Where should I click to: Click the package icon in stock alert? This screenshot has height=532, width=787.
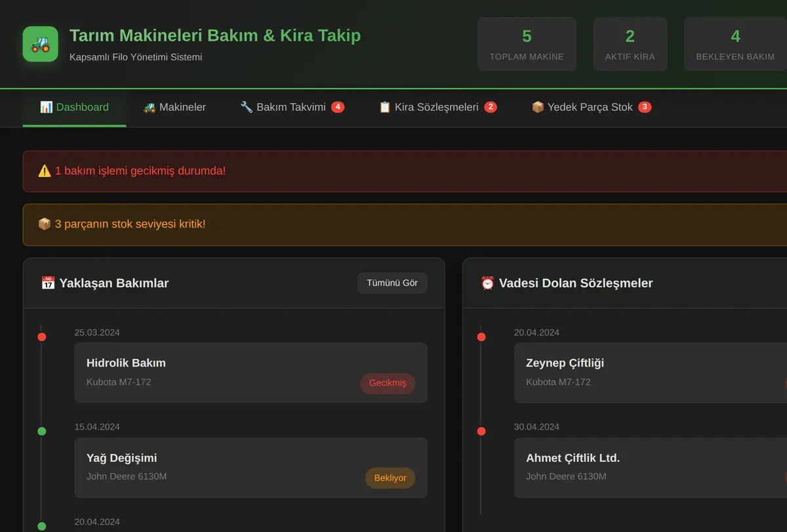click(45, 224)
